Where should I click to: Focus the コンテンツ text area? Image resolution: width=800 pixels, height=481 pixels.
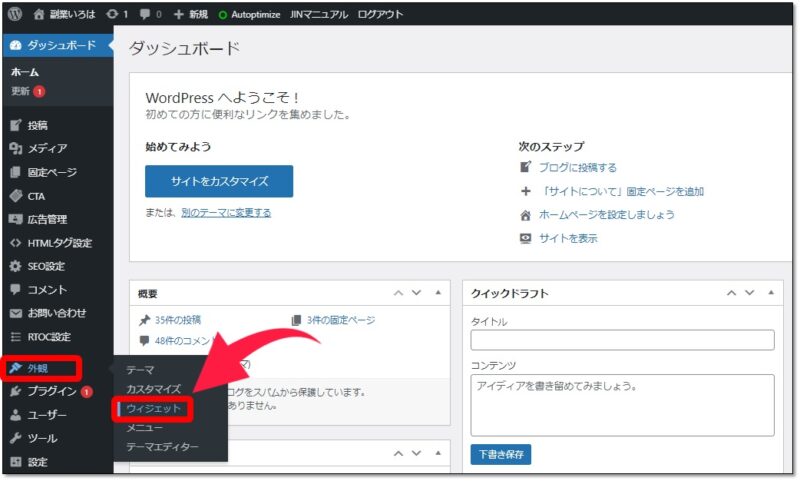pos(622,406)
